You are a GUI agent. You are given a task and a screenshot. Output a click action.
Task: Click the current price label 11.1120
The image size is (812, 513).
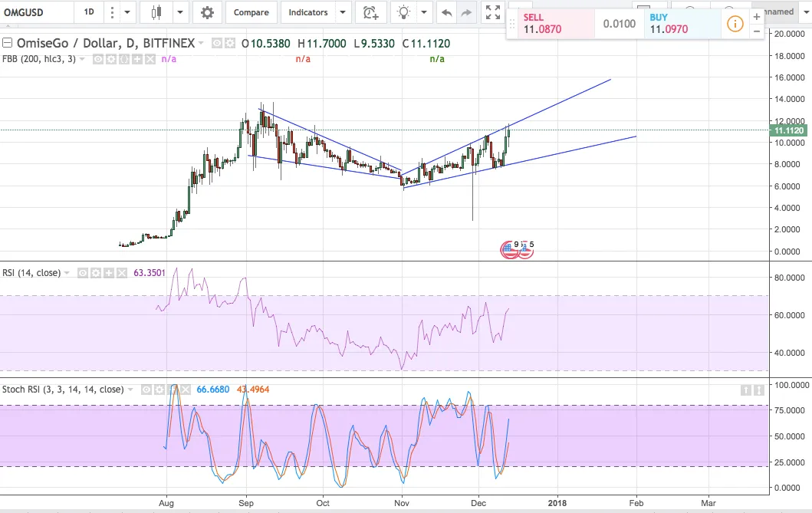point(790,130)
